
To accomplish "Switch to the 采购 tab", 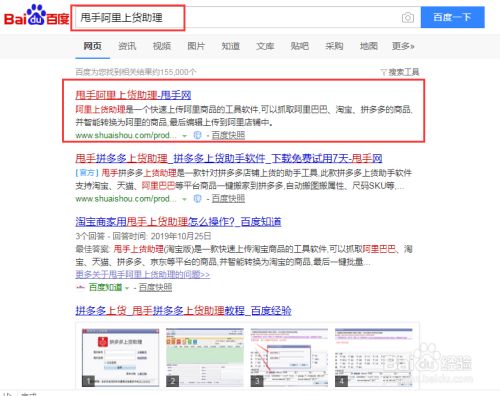I will (334, 46).
